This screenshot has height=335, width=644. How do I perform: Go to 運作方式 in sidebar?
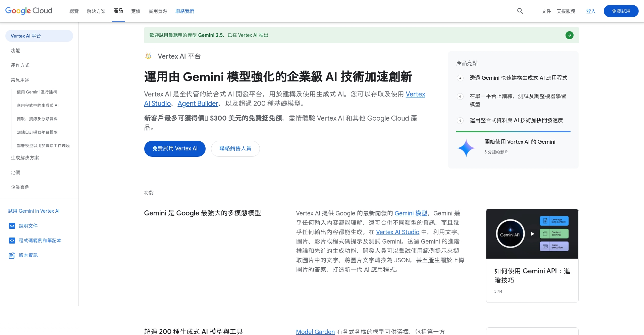20,65
